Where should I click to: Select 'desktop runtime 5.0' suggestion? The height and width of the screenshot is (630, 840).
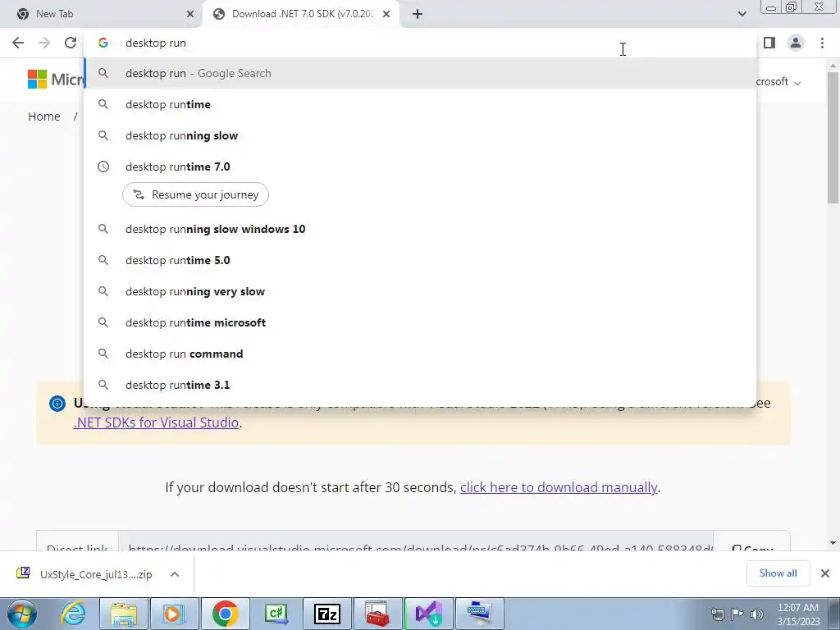420,260
